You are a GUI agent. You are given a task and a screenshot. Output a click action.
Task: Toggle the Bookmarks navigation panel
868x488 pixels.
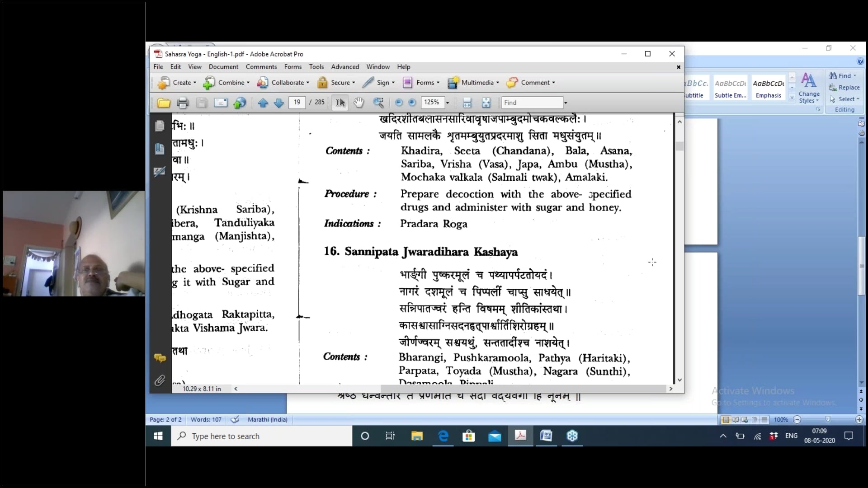(160, 149)
